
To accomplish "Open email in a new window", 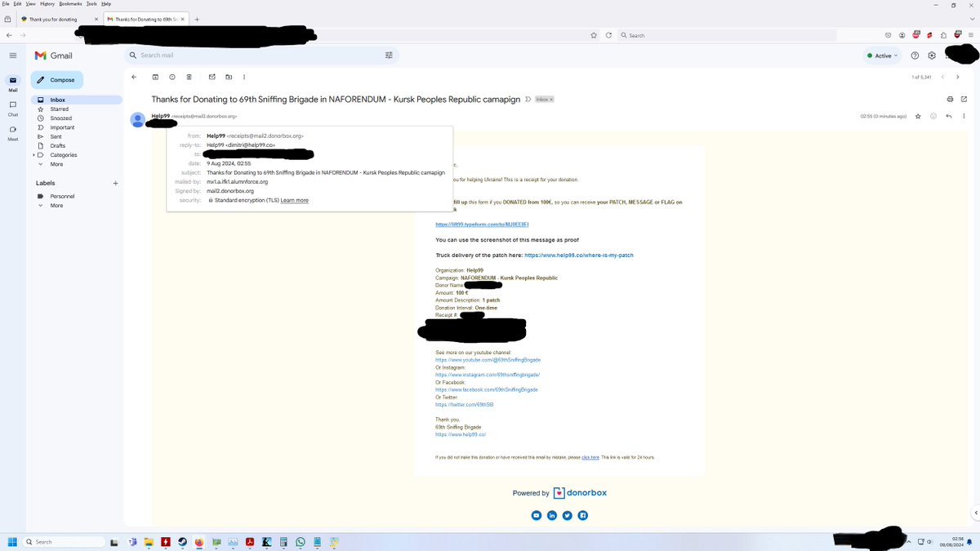I will (x=964, y=99).
